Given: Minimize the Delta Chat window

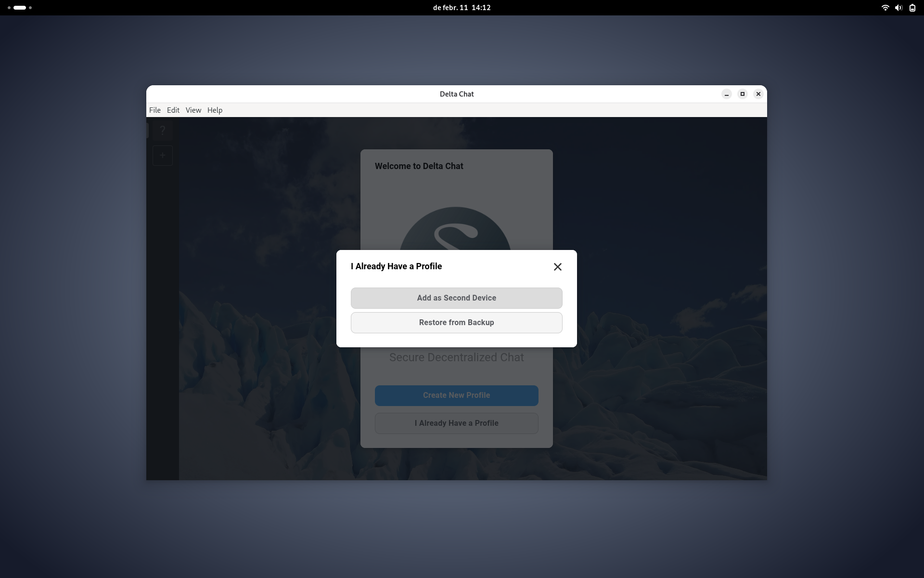Looking at the screenshot, I should [x=726, y=94].
